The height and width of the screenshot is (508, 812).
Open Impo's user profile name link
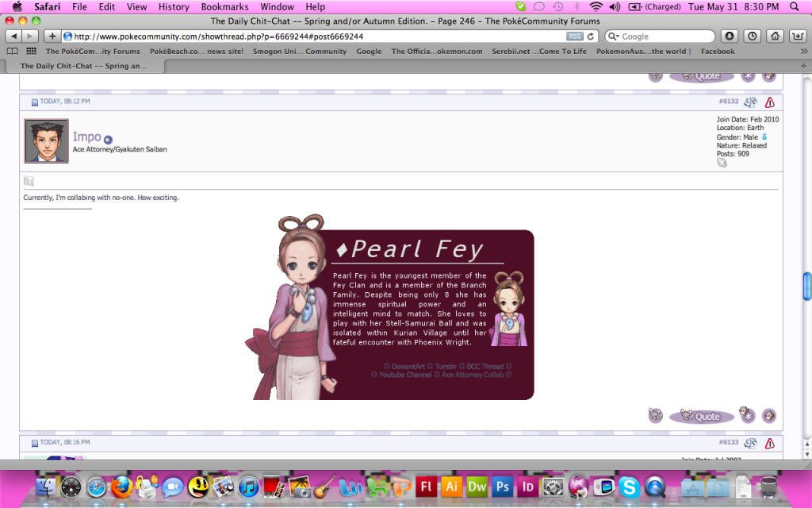pos(86,137)
